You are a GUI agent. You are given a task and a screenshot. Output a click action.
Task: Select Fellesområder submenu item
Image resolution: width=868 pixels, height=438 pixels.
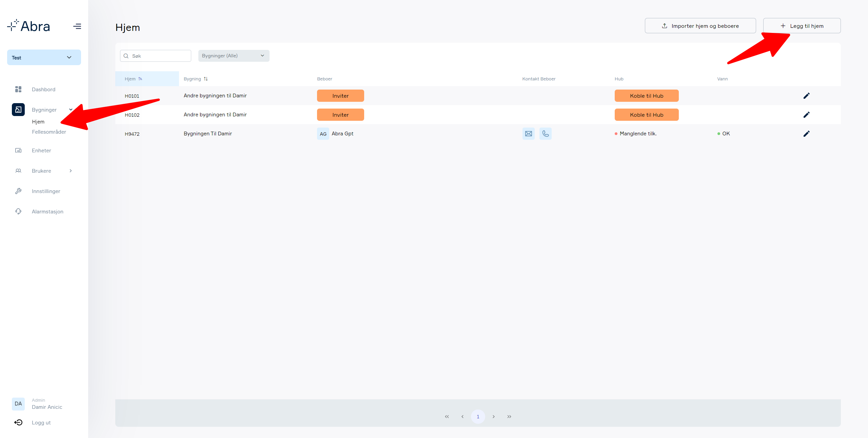[x=49, y=132]
